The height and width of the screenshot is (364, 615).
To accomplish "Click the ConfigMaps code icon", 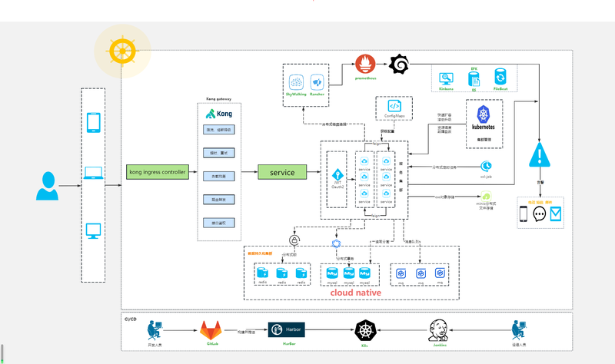I will click(x=394, y=106).
